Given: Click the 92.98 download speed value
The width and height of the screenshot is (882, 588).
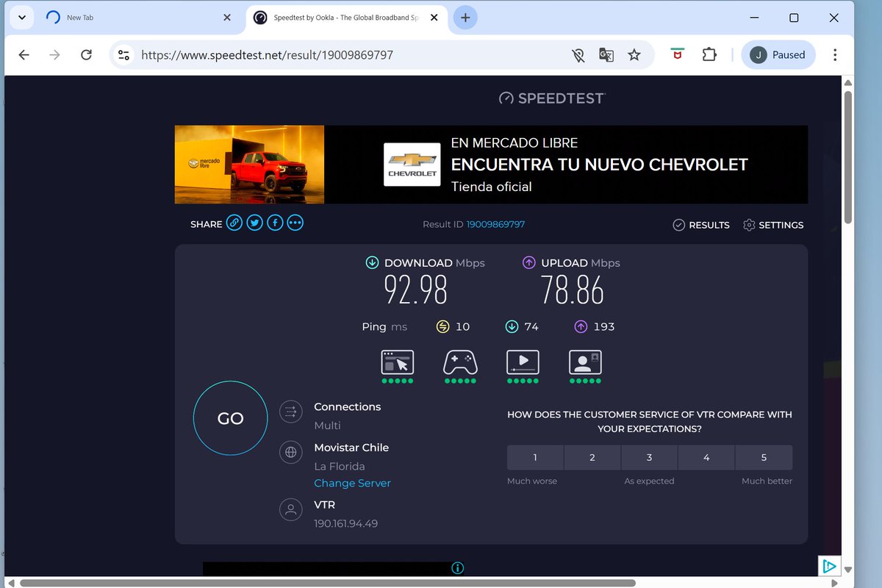Looking at the screenshot, I should 416,290.
